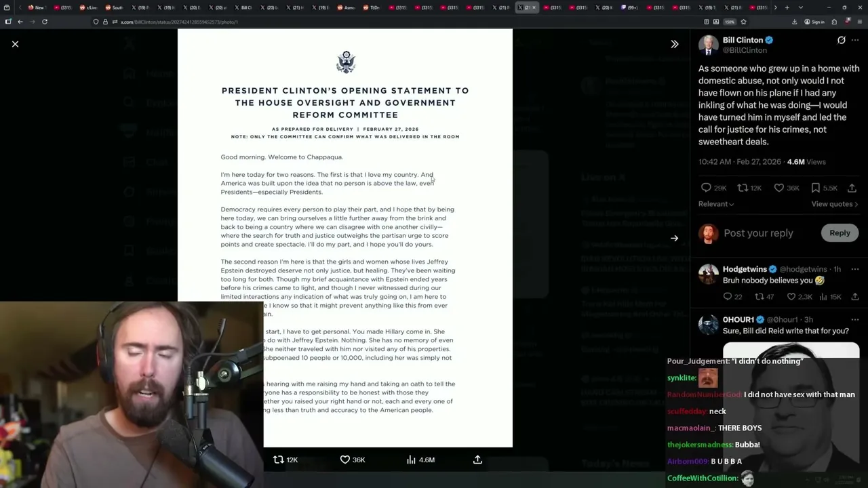This screenshot has height=488, width=868.
Task: Click the Grok icon on Bill Clinton's post
Action: coord(842,40)
